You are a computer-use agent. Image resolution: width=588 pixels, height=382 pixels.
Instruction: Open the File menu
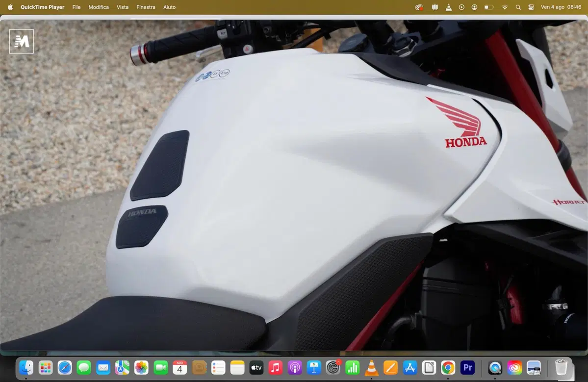click(x=77, y=7)
